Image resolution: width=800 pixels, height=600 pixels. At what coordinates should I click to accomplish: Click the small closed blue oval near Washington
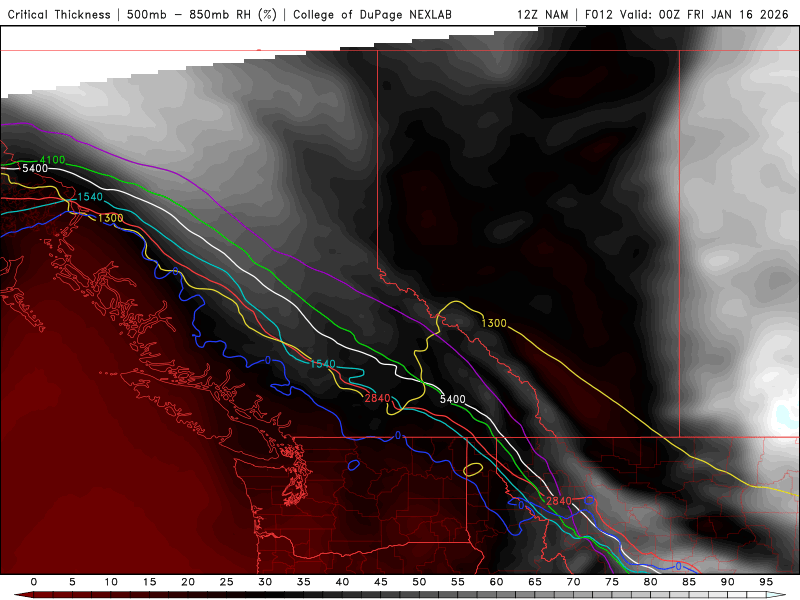(354, 465)
